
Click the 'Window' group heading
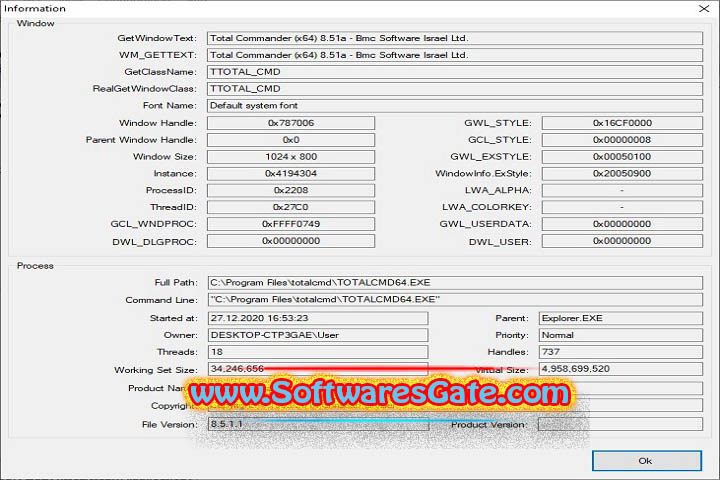(35, 23)
